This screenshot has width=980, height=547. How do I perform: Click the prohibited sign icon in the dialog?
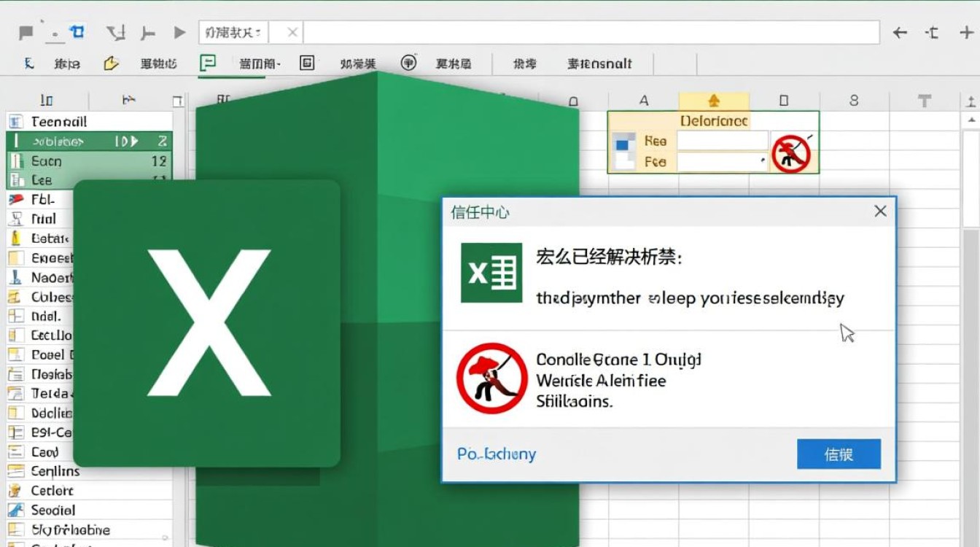tap(491, 379)
